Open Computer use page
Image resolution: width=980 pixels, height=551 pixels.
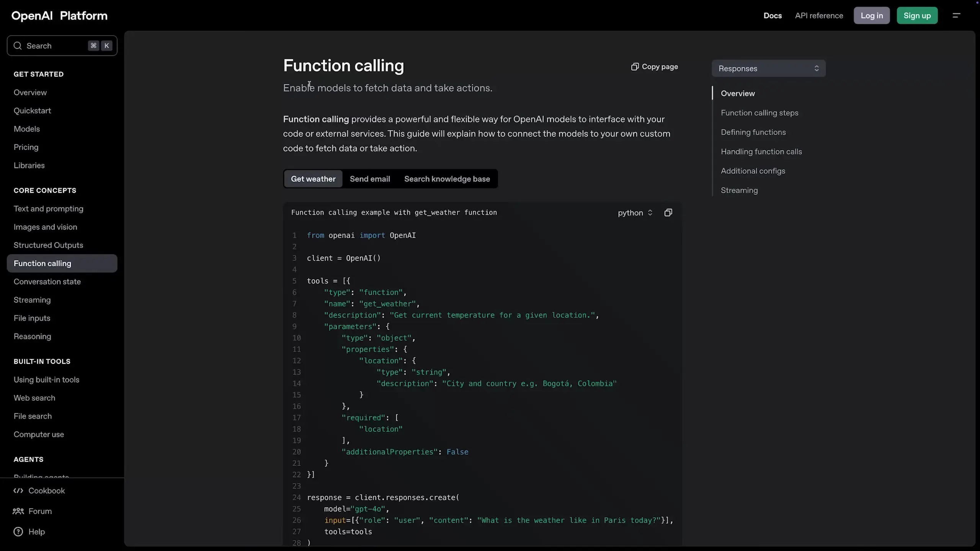click(39, 434)
